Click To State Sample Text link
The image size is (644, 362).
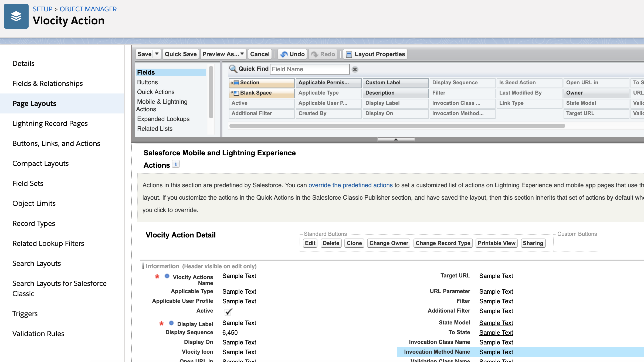point(496,333)
